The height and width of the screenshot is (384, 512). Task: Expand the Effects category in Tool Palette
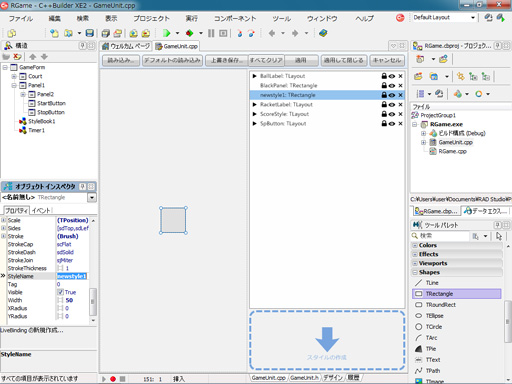415,254
